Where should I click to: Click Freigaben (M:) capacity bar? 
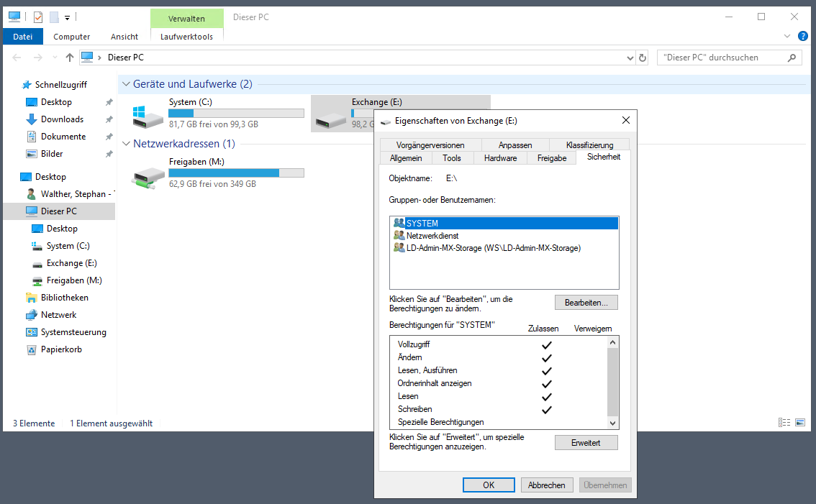[236, 173]
